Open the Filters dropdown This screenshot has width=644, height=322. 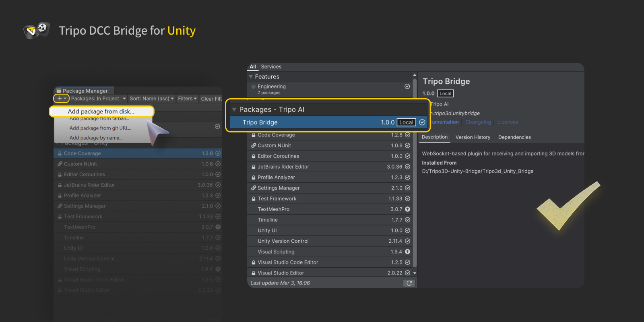[x=187, y=99]
